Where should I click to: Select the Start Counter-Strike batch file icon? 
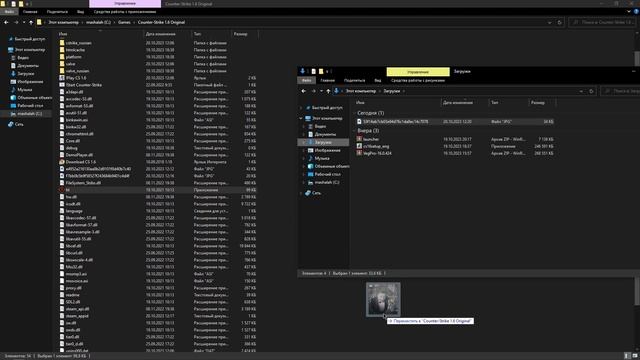(x=62, y=85)
